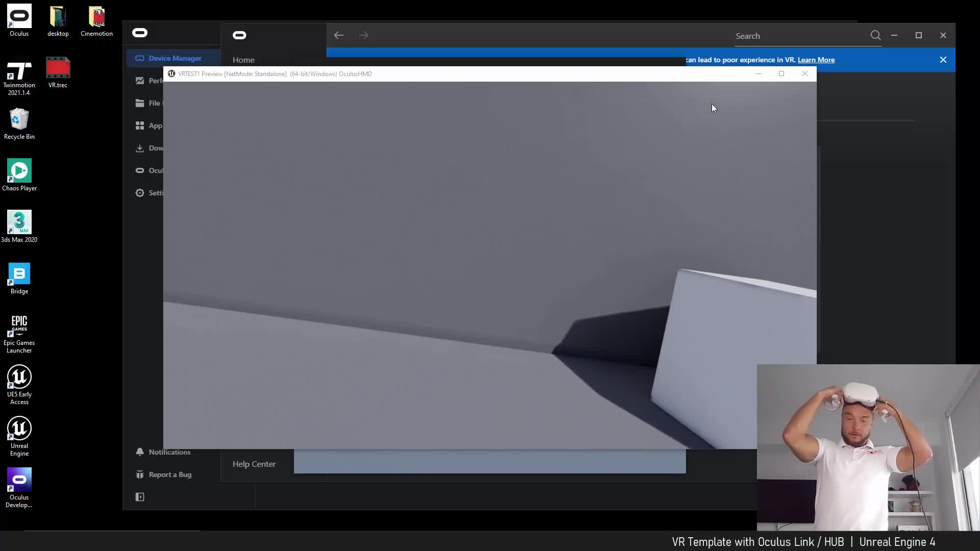Open the desktop folder icon
This screenshot has width=980, height=551.
click(58, 20)
